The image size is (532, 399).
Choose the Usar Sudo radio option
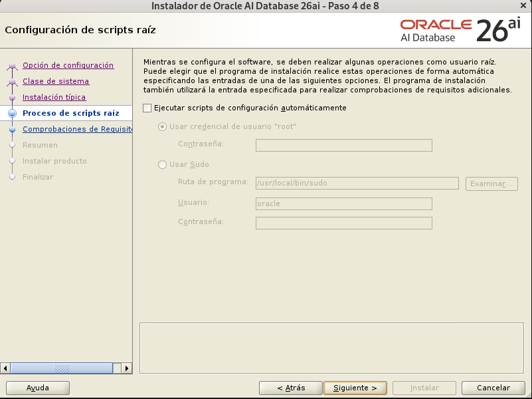pos(163,164)
